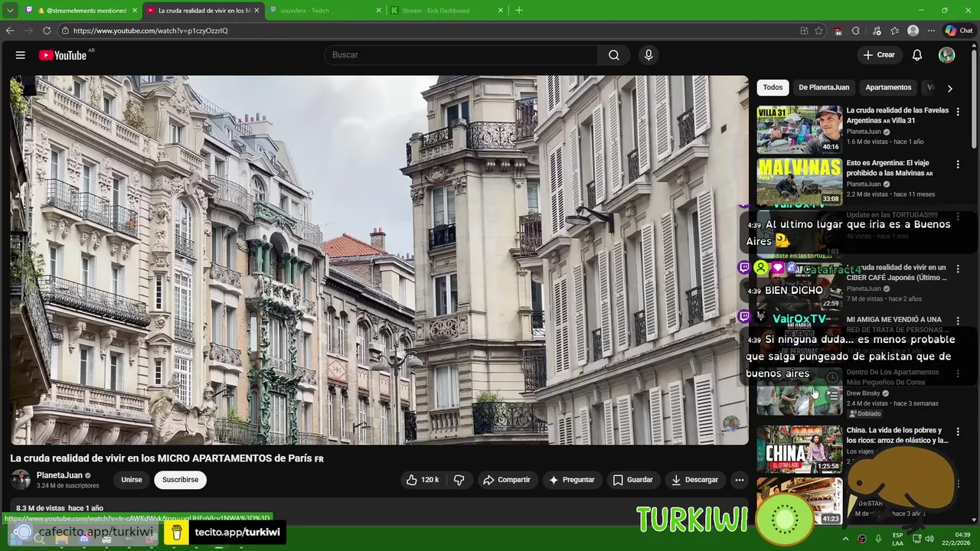Open the split-screen apps icon in address bar
980x551 pixels.
[x=804, y=31]
